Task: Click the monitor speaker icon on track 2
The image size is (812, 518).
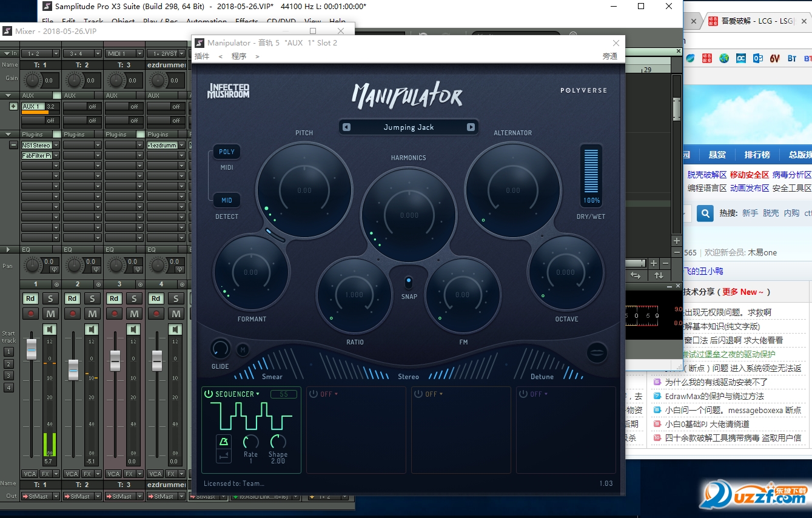Action: (92, 329)
